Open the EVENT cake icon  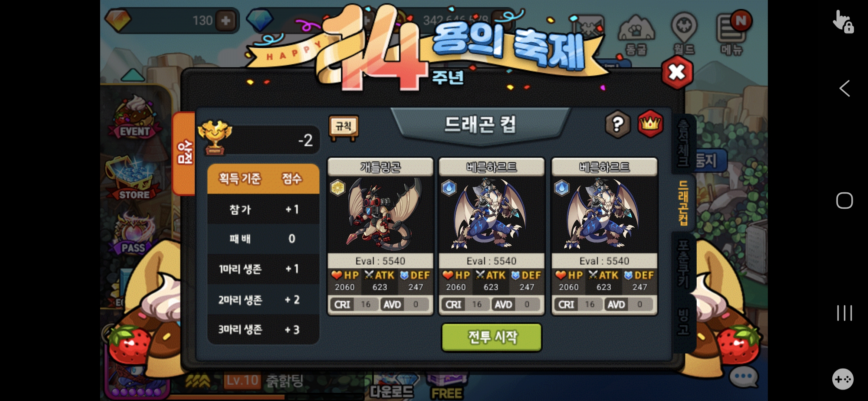[134, 117]
